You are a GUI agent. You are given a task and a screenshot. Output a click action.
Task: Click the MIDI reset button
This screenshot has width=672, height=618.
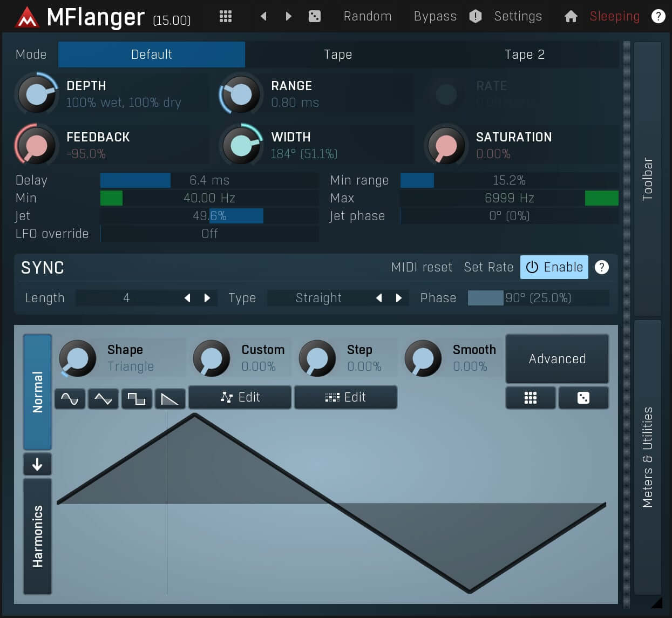pos(422,267)
